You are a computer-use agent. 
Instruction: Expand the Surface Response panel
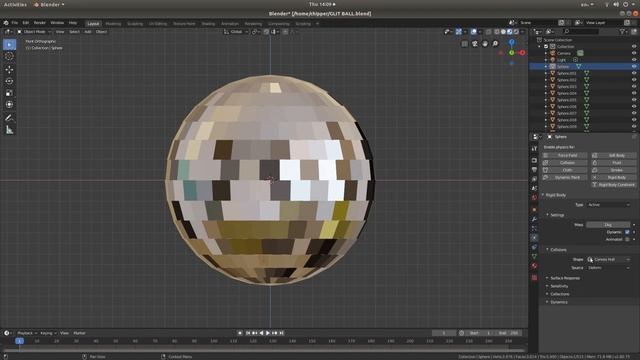coord(564,278)
